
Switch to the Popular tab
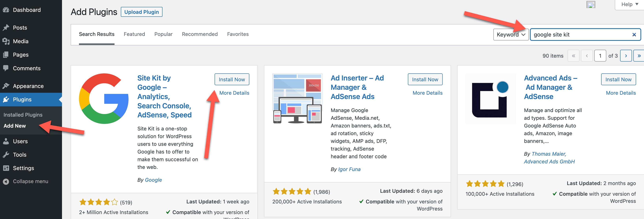pyautogui.click(x=163, y=34)
